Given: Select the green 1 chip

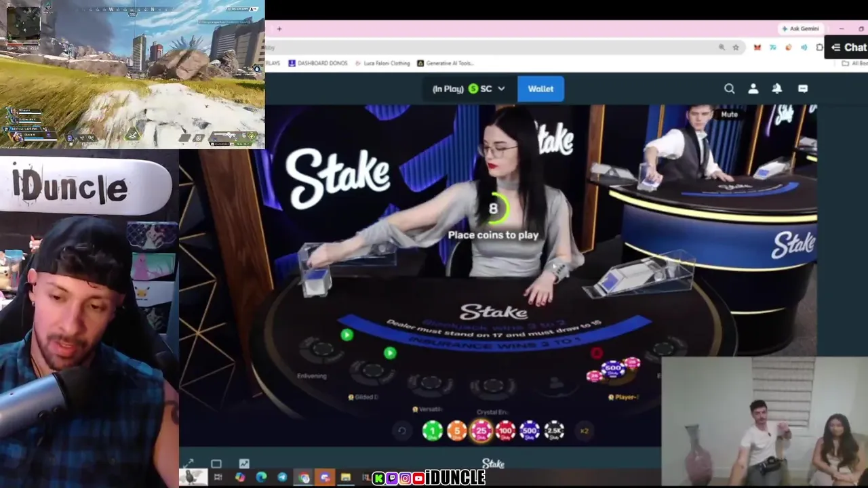Looking at the screenshot, I should click(x=433, y=430).
